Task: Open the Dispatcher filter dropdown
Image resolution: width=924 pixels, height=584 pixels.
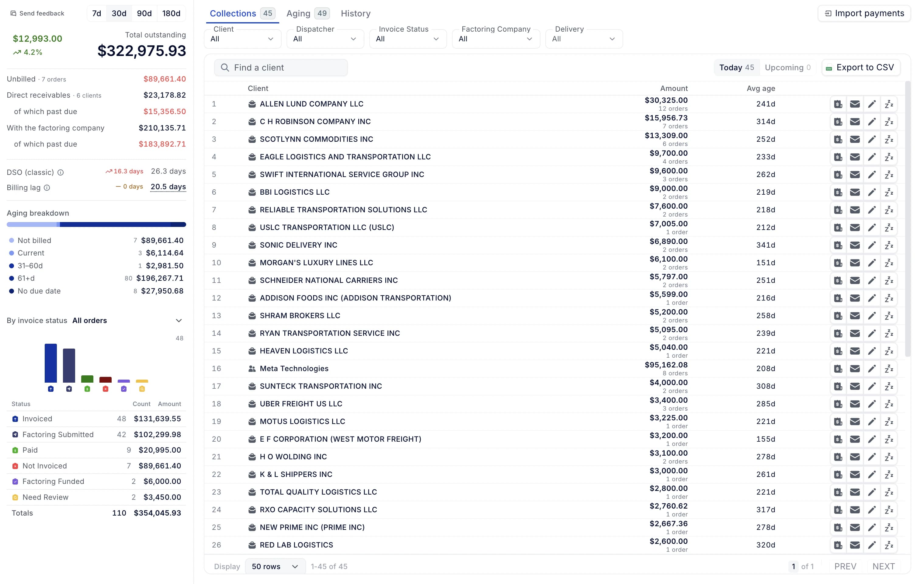Action: (x=325, y=39)
